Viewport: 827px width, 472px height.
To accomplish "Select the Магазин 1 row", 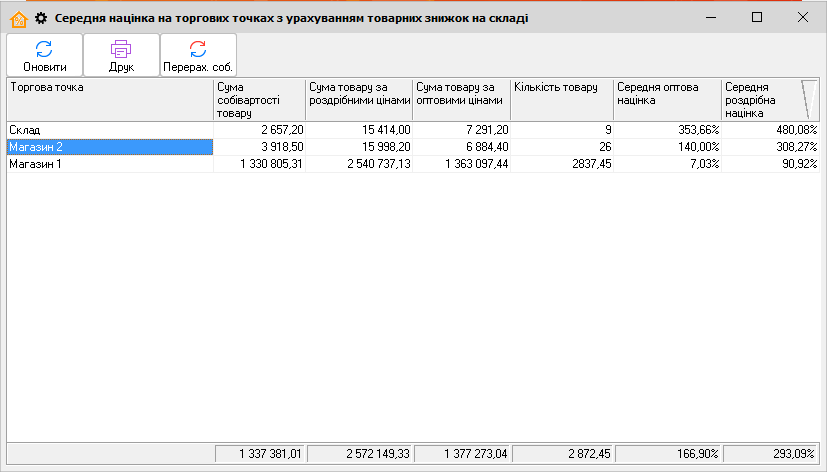I will coord(110,164).
